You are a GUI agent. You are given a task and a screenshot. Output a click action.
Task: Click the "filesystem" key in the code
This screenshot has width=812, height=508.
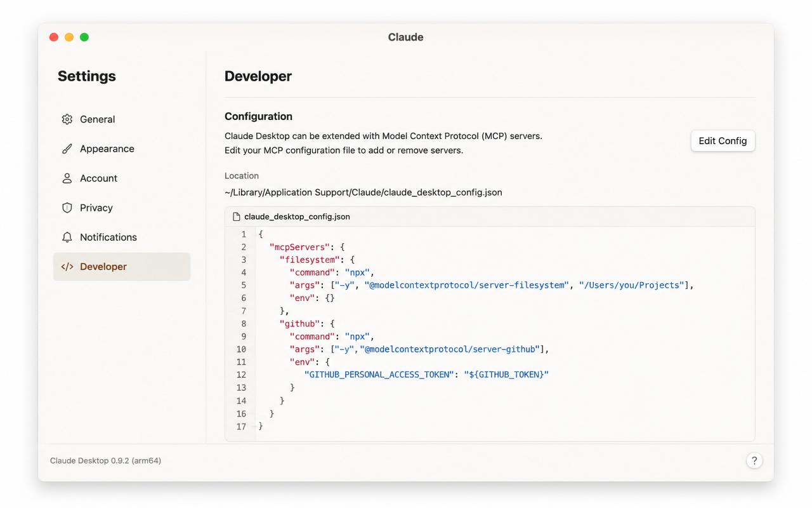click(x=310, y=260)
